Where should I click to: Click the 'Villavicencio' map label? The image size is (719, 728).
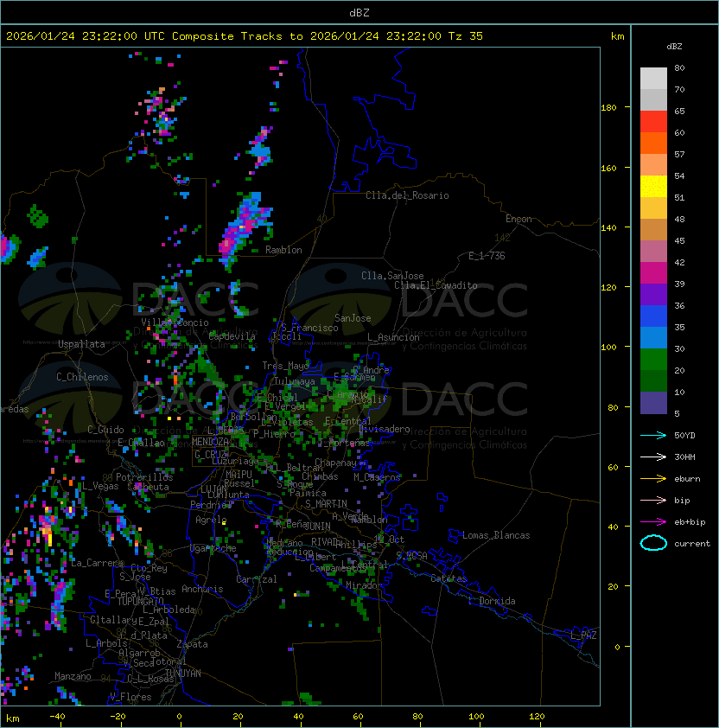[x=175, y=322]
